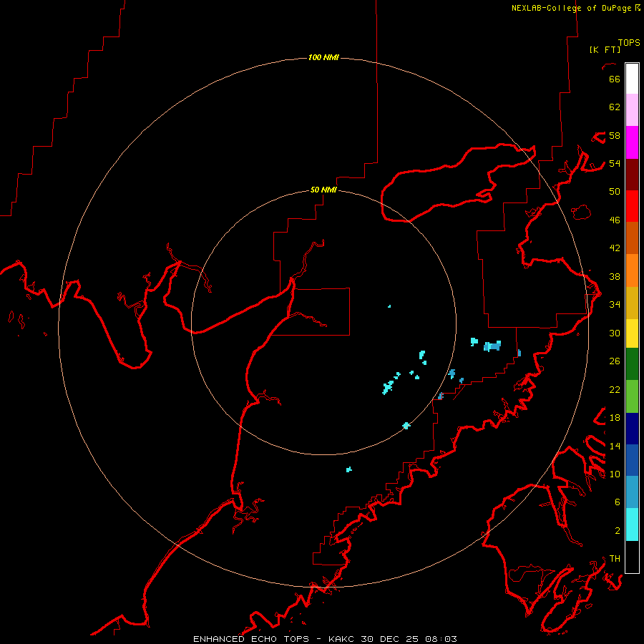The width and height of the screenshot is (644, 644).
Task: Click the widest blue echo cluster east of the 50 NMI ring
Action: (x=492, y=346)
